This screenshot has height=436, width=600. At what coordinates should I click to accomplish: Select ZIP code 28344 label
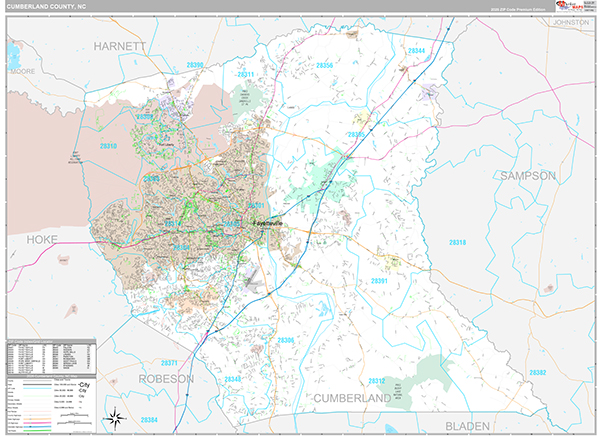416,50
